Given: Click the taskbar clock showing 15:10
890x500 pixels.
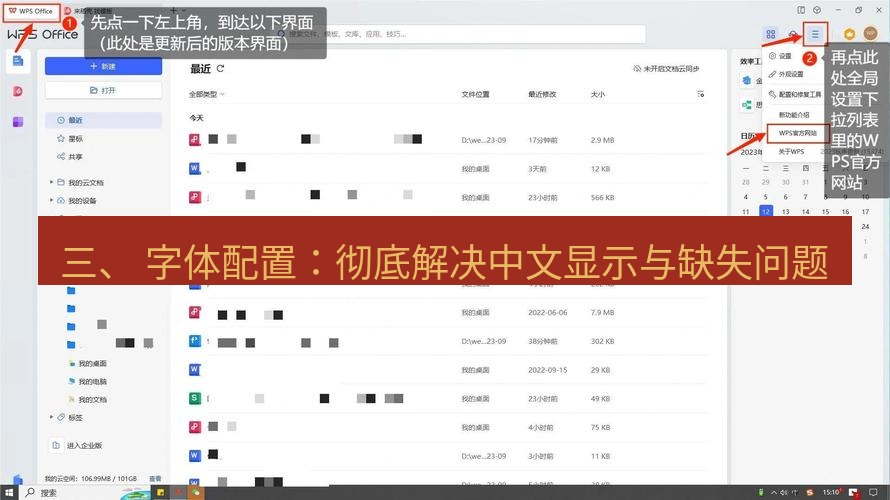Looking at the screenshot, I should point(831,493).
